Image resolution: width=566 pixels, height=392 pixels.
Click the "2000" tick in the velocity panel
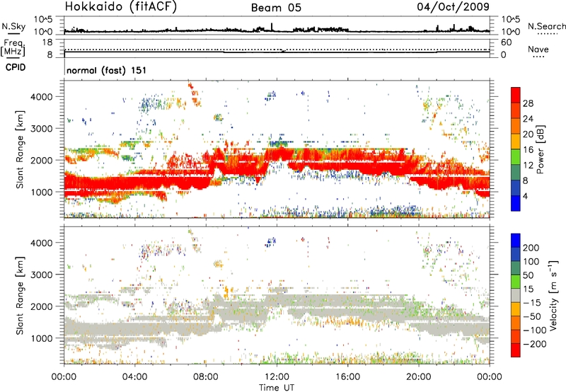[42, 306]
